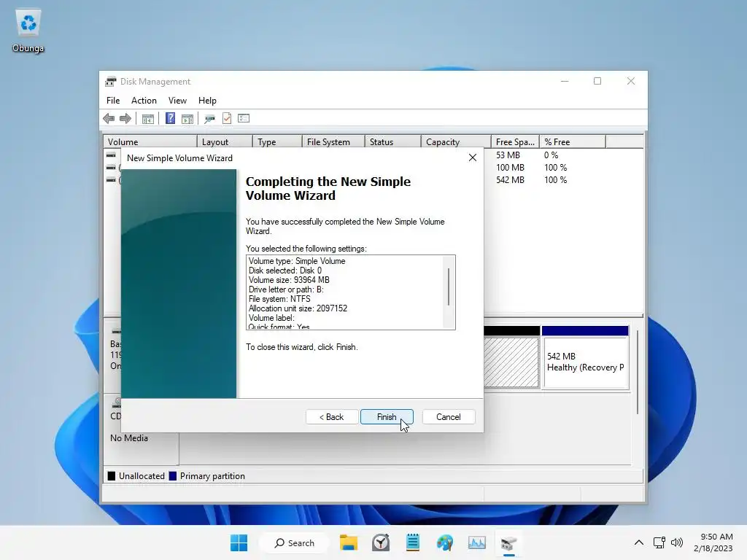Click the blue Primary partition legend swatch

coord(173,476)
